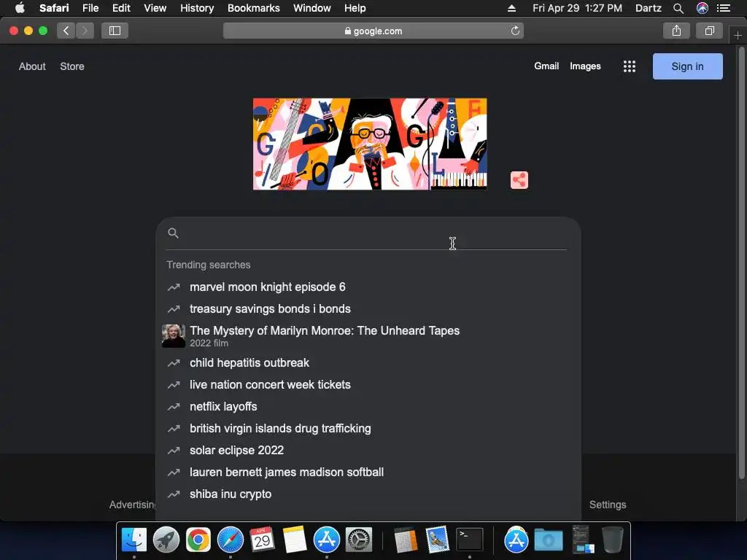Open the About link
This screenshot has width=747, height=560.
click(32, 66)
